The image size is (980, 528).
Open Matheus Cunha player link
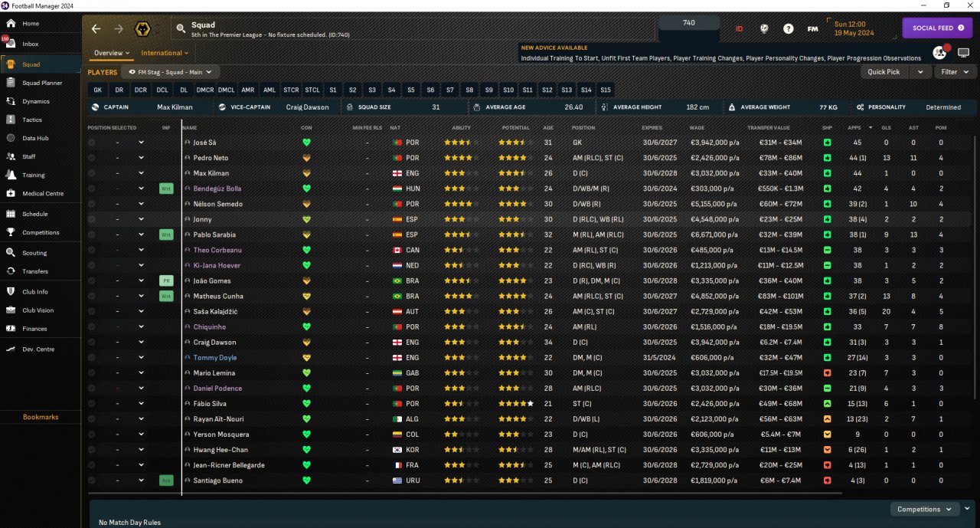point(216,296)
